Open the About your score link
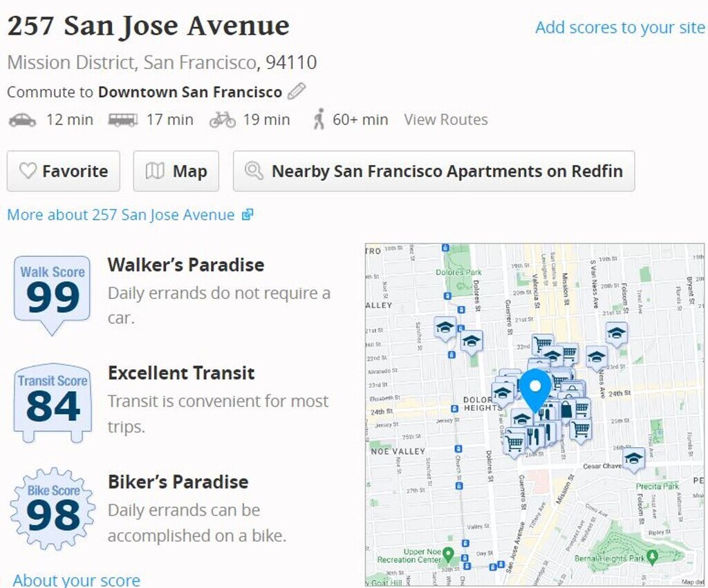 [76, 579]
